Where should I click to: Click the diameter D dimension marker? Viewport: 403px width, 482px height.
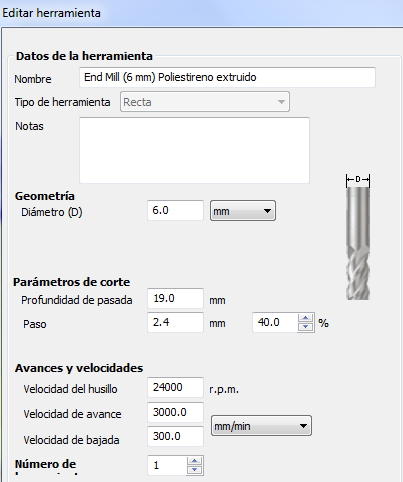[358, 180]
